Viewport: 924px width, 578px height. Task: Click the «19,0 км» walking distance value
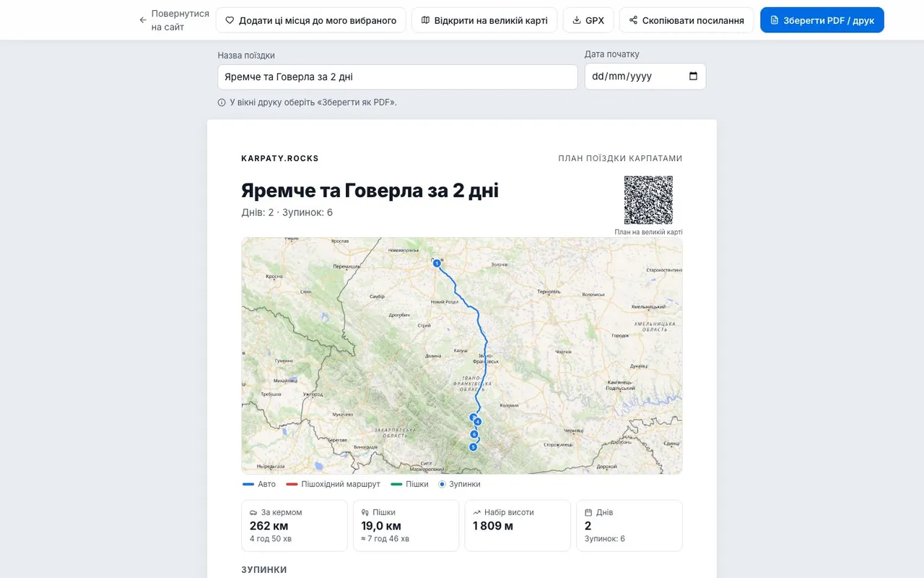point(381,526)
